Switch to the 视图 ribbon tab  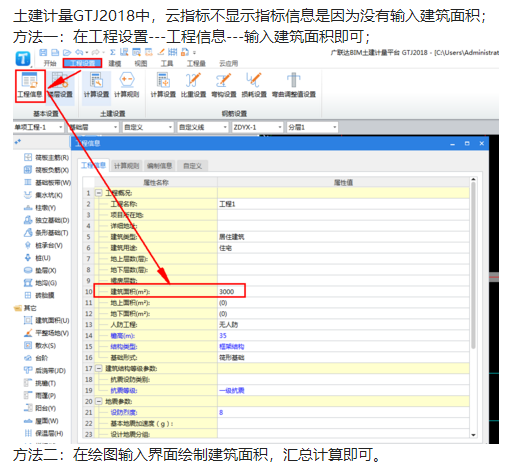141,63
